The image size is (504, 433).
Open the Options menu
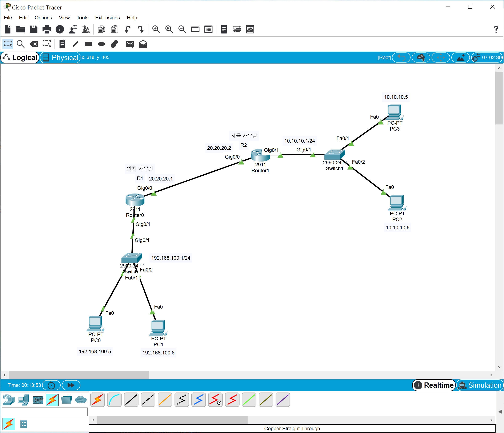pos(43,17)
